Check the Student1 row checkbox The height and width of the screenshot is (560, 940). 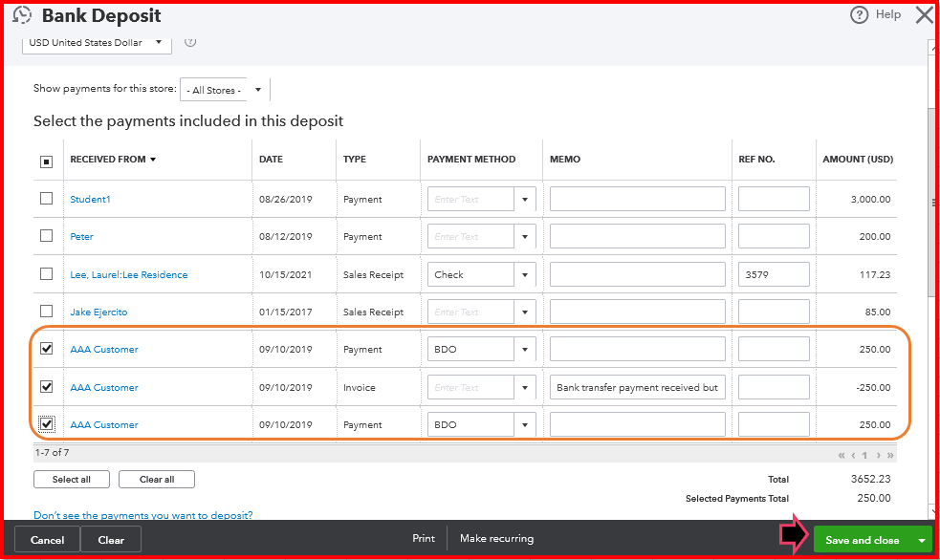[46, 198]
